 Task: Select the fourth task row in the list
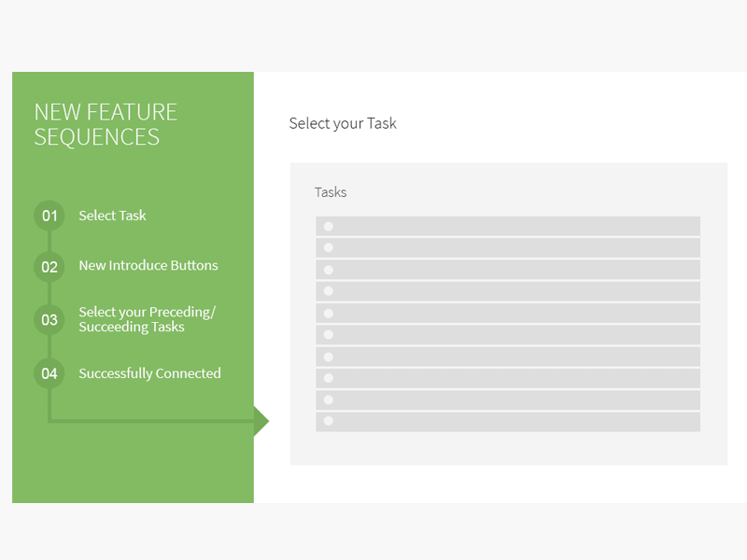pos(508,290)
